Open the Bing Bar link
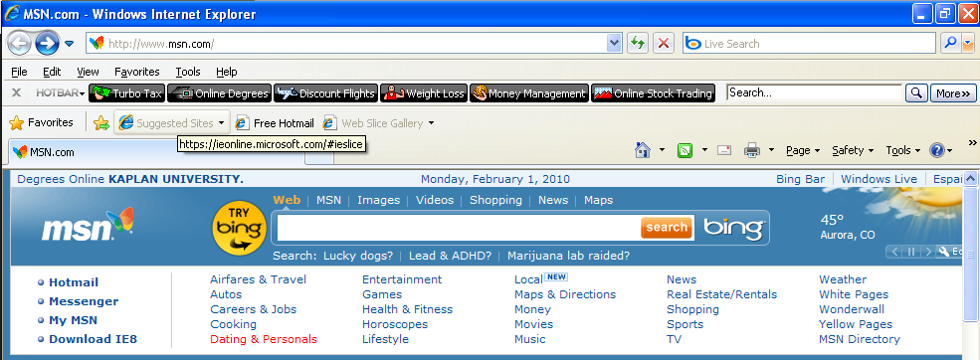980x360 pixels. pos(801,179)
